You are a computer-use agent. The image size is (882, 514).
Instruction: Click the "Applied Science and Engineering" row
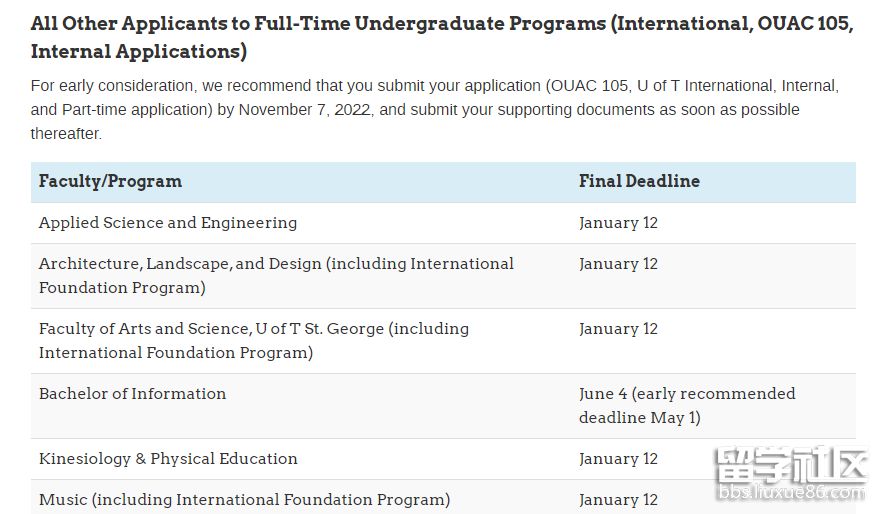168,223
